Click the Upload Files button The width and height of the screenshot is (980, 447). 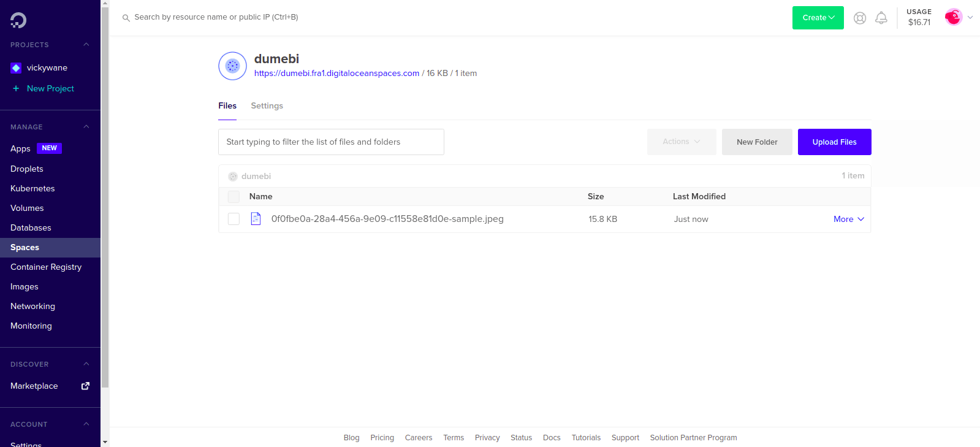(x=834, y=142)
